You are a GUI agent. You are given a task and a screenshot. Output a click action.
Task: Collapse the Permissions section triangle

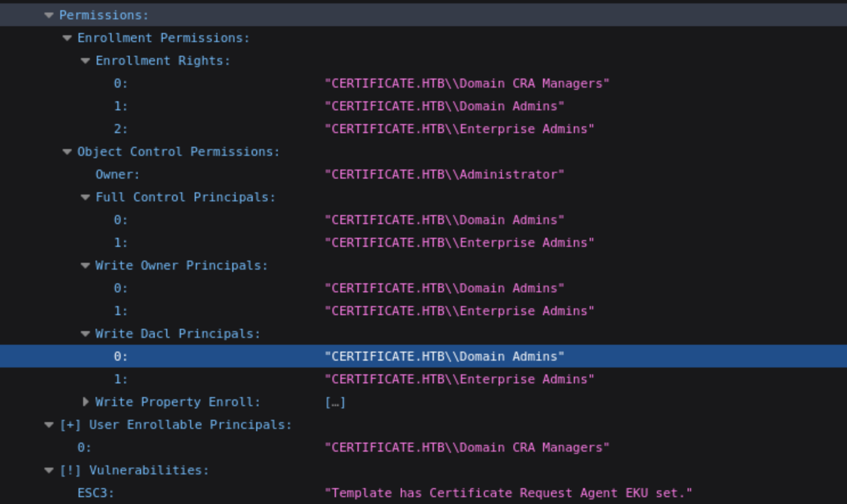[49, 15]
